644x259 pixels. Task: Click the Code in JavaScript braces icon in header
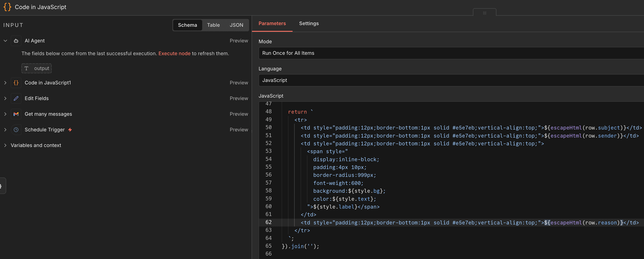(7, 7)
